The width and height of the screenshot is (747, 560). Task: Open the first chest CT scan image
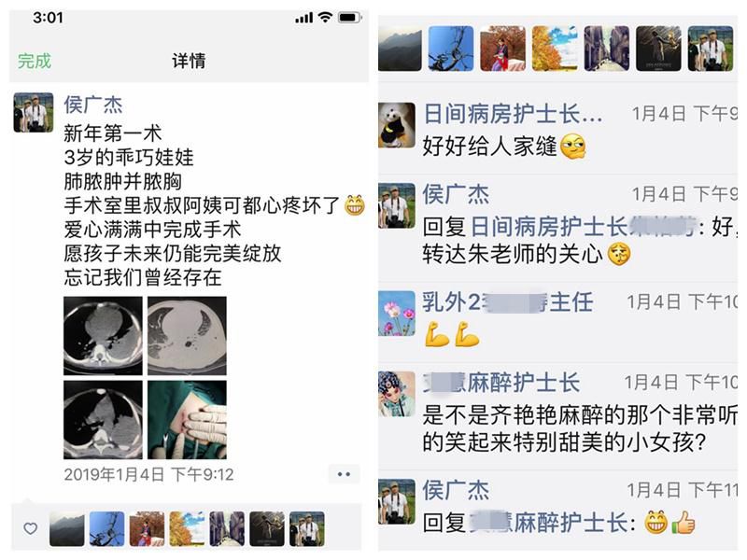(103, 336)
